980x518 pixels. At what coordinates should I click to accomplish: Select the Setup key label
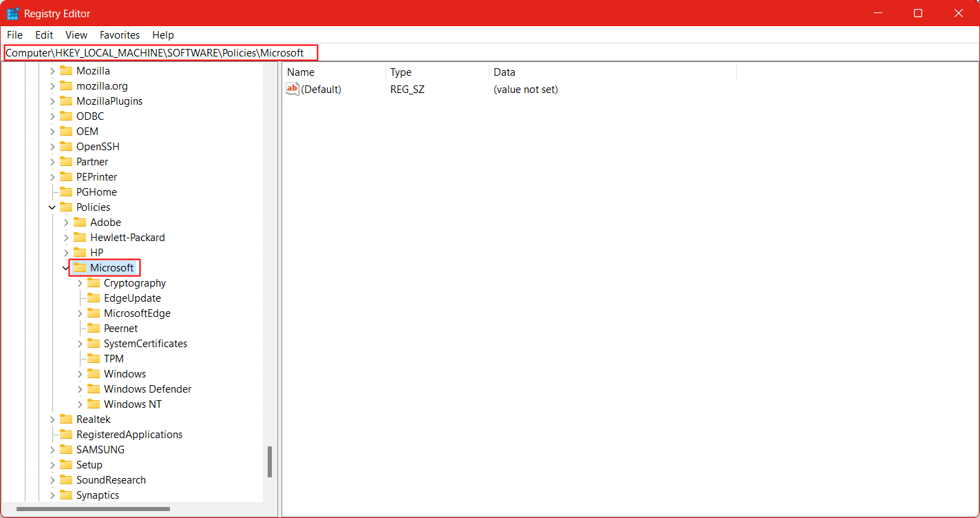[x=89, y=465]
